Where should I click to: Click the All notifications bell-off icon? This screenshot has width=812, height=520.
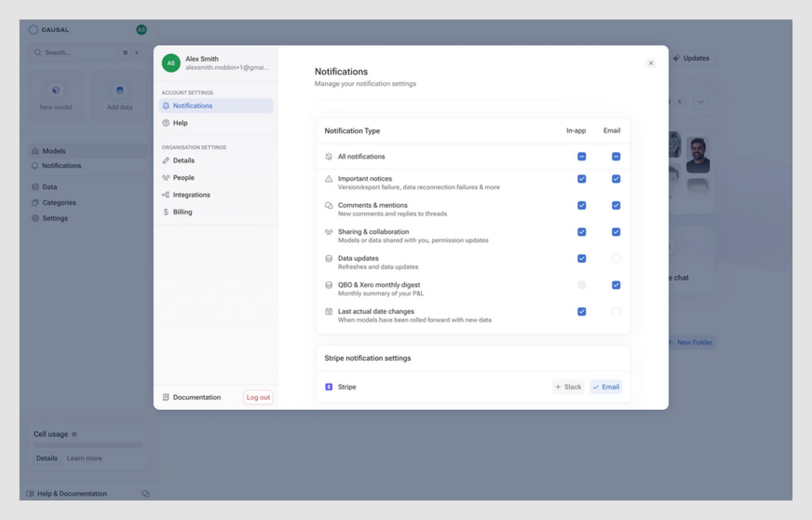pos(329,156)
